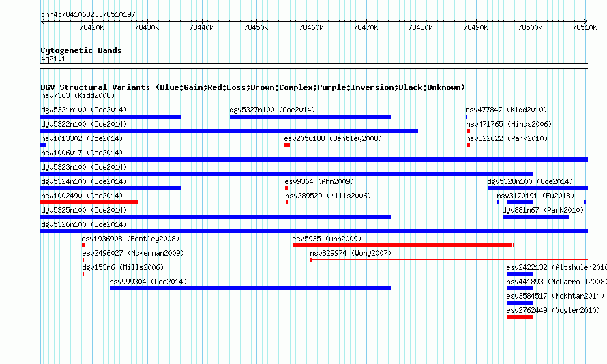Click the red esv2056188 (Bentley2008) marker
This screenshot has width=607, height=364.
(x=287, y=145)
